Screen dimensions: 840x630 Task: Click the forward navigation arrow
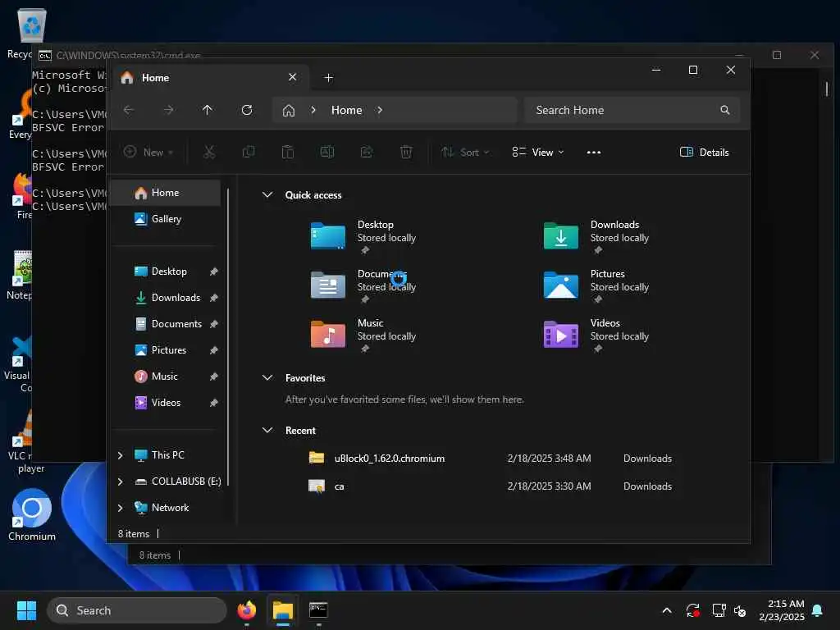[168, 110]
